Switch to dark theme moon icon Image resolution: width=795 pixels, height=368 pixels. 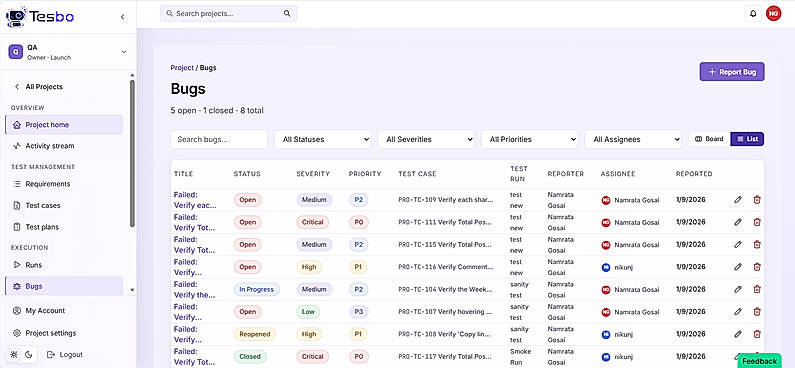28,355
